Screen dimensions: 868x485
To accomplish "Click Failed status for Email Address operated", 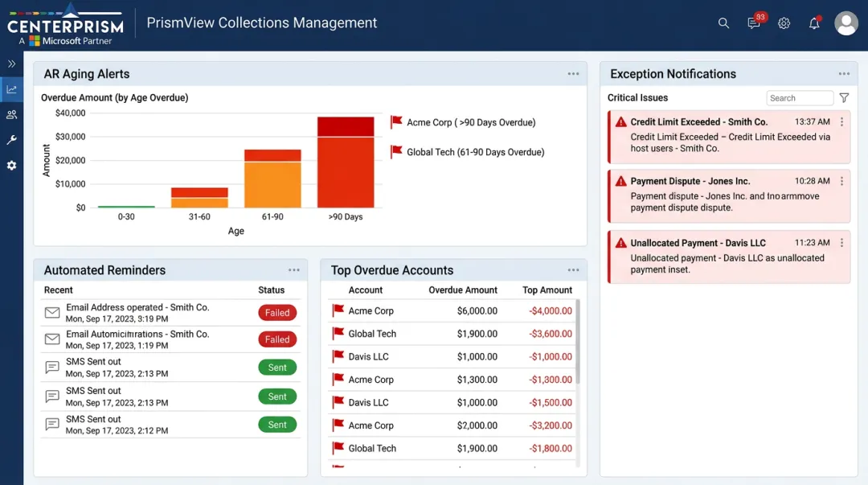I will pos(277,313).
